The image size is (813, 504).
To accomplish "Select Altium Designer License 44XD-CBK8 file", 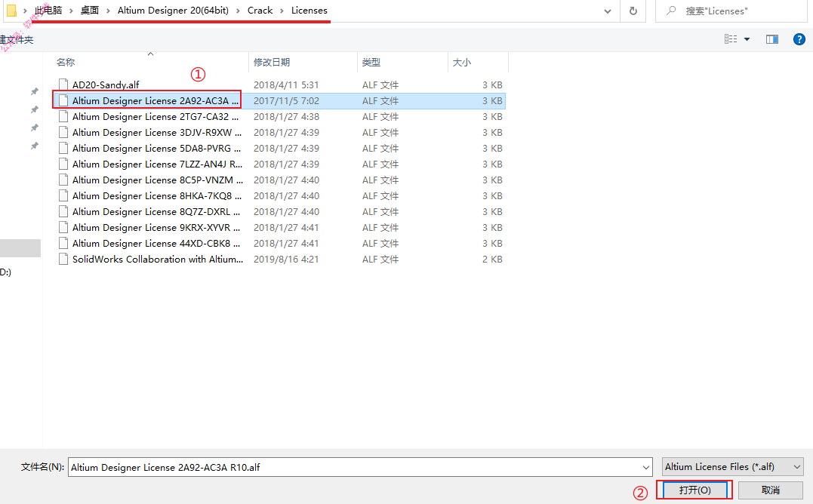I will pos(156,244).
